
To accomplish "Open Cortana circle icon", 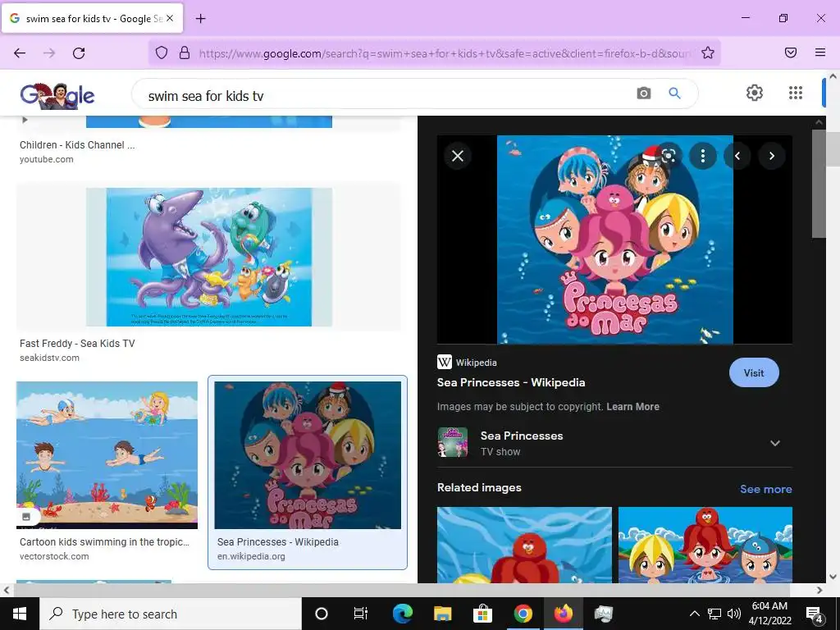I will pyautogui.click(x=321, y=614).
